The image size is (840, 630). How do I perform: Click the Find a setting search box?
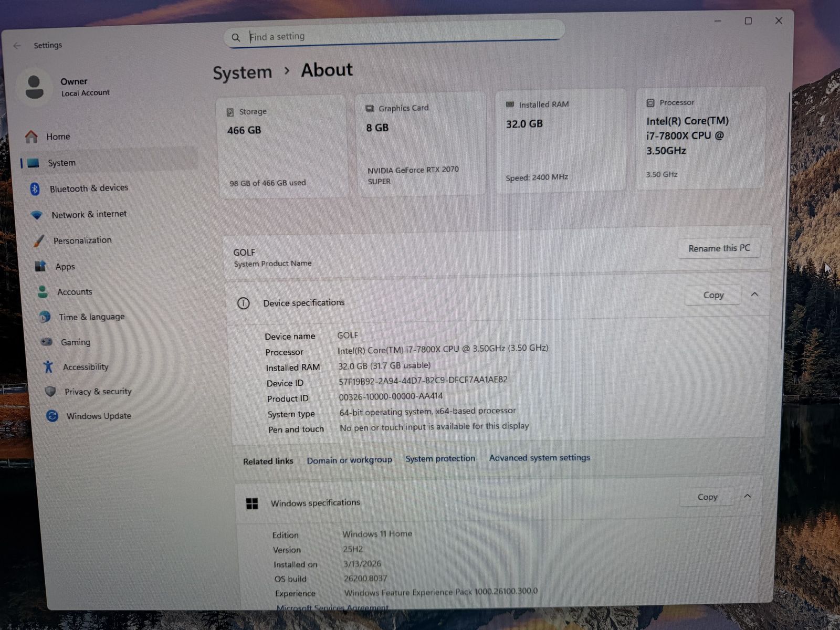(394, 36)
